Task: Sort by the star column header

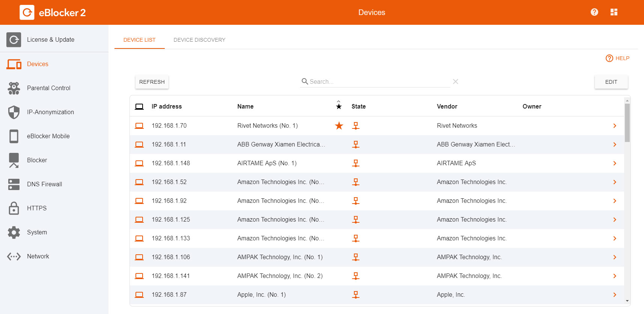Action: (x=339, y=105)
